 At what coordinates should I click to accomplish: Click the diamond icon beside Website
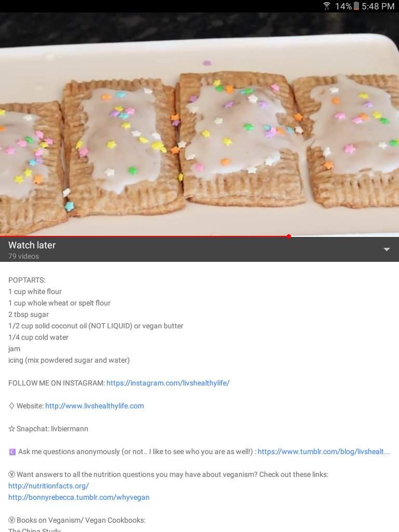point(11,406)
